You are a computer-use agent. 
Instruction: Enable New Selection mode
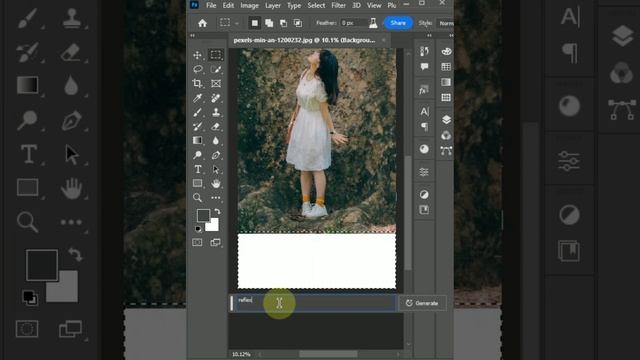point(255,23)
